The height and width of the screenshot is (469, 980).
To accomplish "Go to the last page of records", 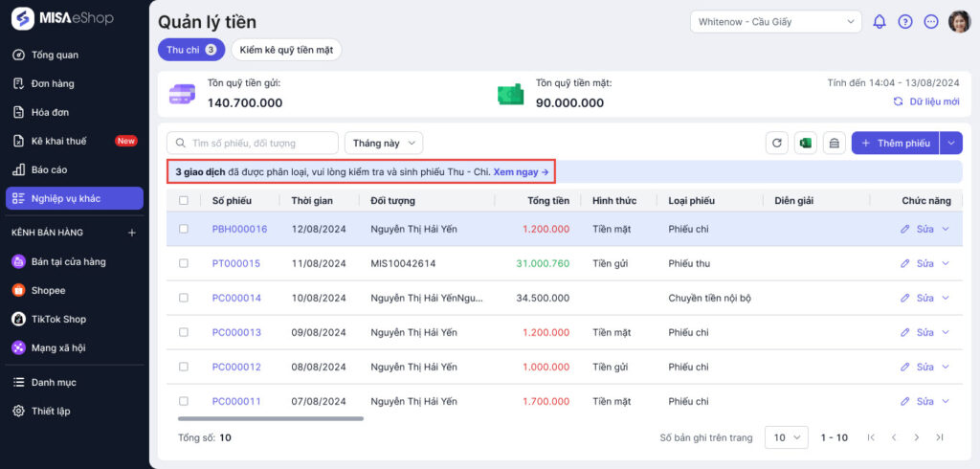I will click(940, 437).
